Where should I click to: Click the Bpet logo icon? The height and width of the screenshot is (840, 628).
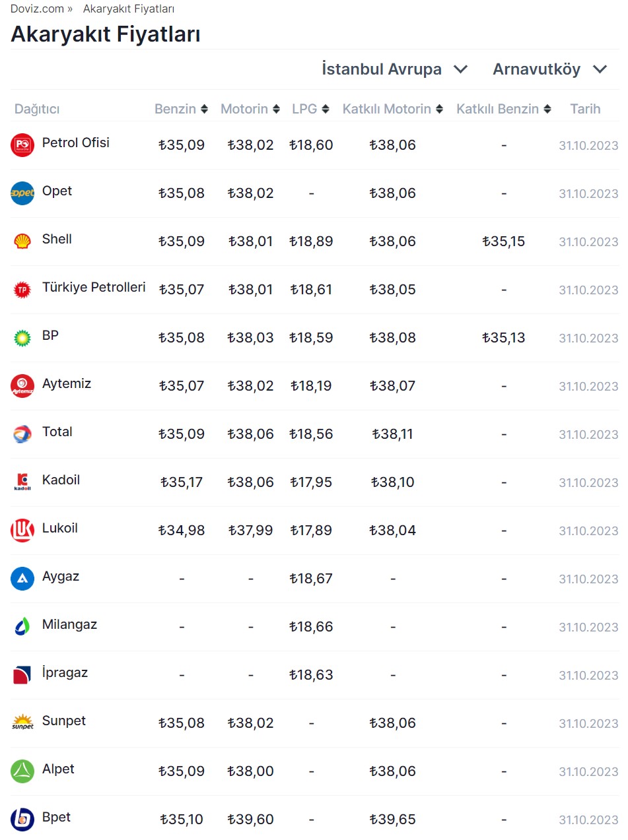(x=22, y=820)
